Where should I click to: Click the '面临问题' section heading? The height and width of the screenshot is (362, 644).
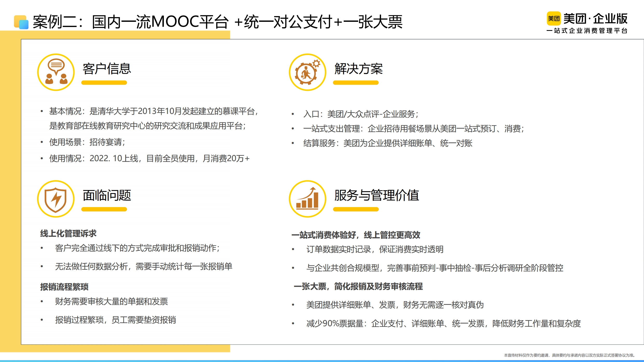tap(107, 195)
